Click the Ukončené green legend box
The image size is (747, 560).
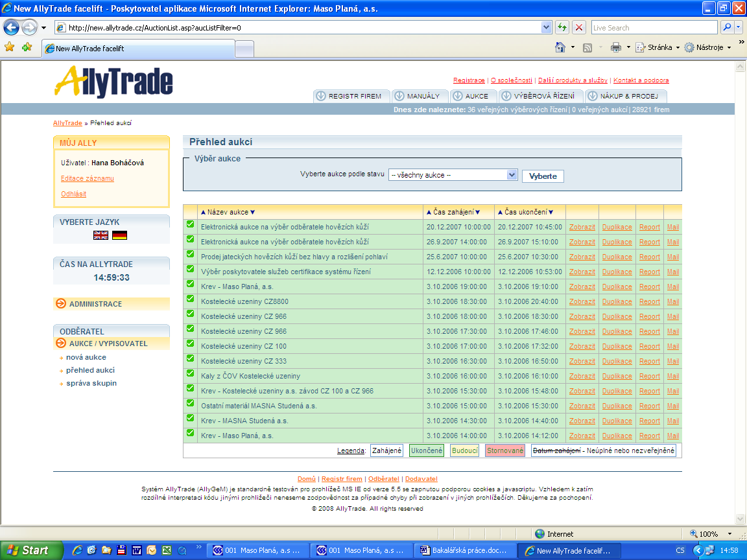(x=427, y=450)
